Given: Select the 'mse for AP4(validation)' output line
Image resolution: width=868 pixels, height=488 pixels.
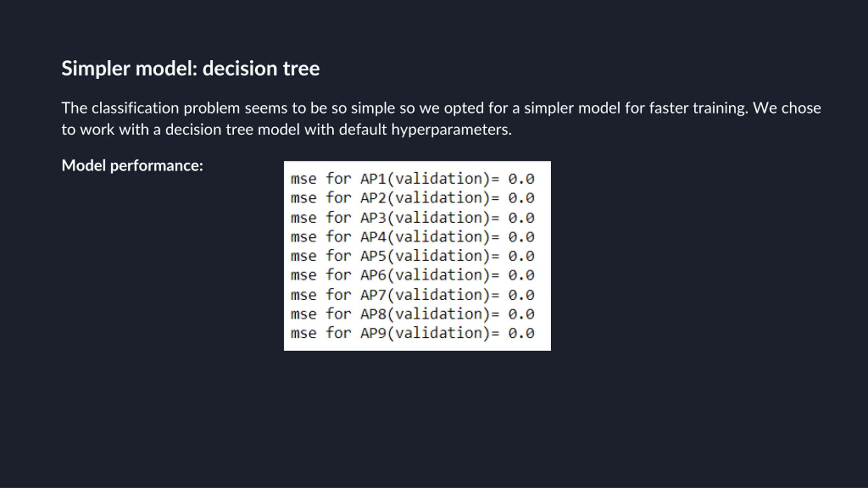Looking at the screenshot, I should pos(412,237).
